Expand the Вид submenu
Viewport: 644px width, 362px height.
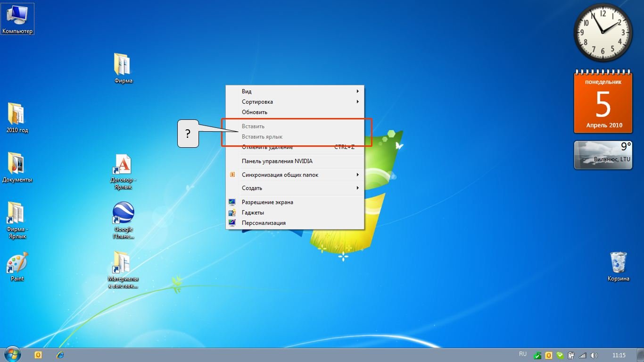click(x=295, y=91)
